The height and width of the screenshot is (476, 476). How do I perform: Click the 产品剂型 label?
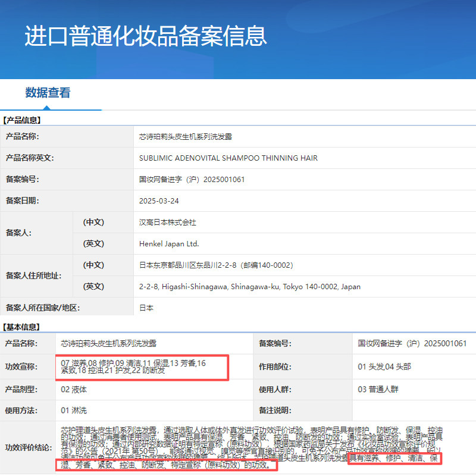[x=21, y=390]
